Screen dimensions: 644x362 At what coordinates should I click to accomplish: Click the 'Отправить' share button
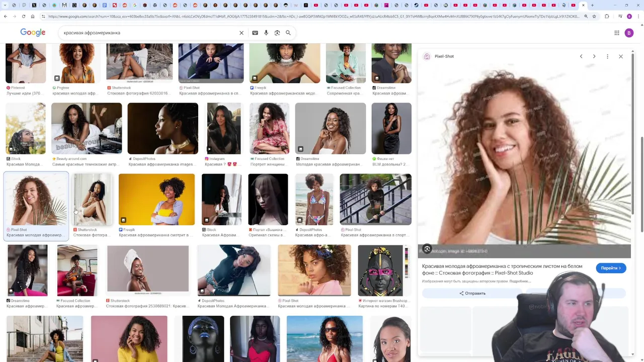pos(472,293)
